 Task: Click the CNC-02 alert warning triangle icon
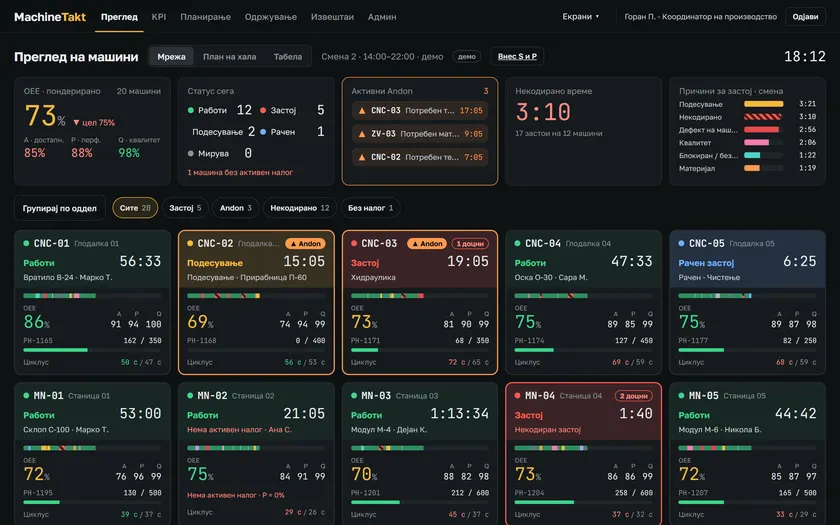click(x=362, y=157)
